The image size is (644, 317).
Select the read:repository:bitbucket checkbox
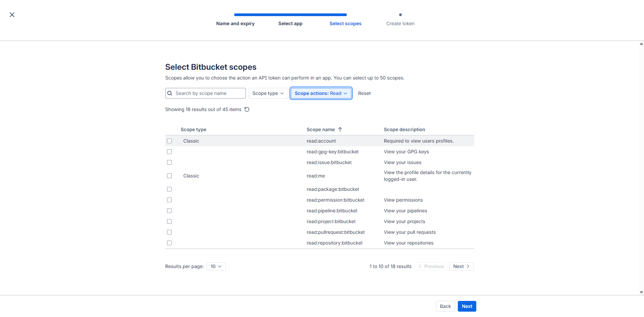[169, 243]
